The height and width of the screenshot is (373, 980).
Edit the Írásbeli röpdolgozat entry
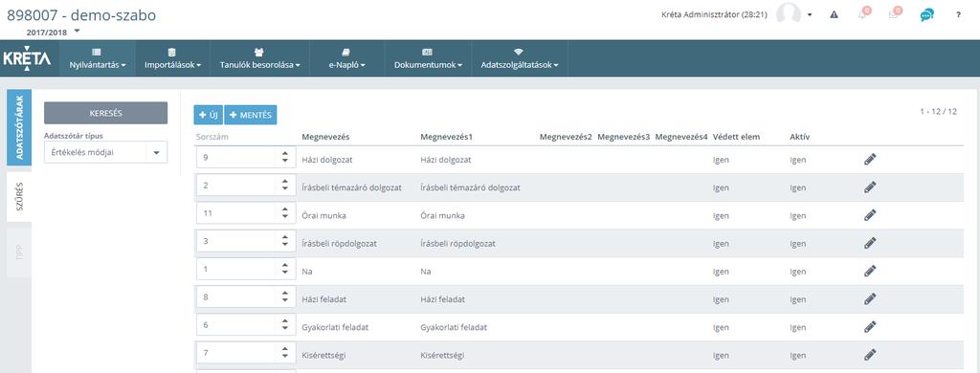(870, 243)
